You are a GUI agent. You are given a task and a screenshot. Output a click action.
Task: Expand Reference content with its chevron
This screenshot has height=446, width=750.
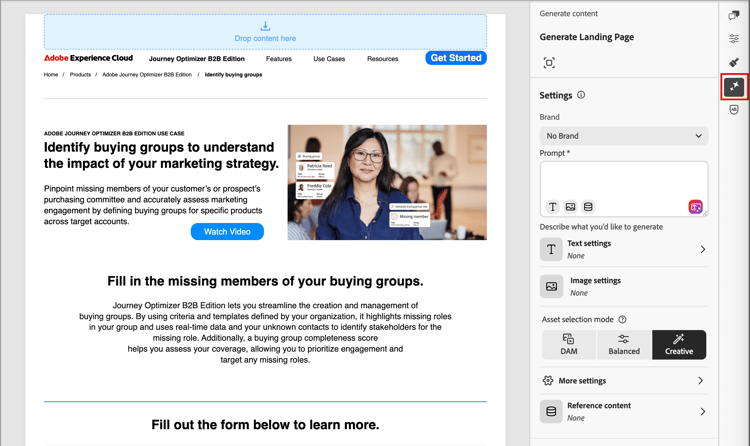(703, 412)
